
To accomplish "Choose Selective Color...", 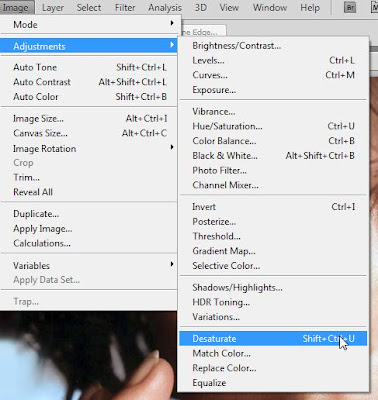I will pyautogui.click(x=273, y=265).
